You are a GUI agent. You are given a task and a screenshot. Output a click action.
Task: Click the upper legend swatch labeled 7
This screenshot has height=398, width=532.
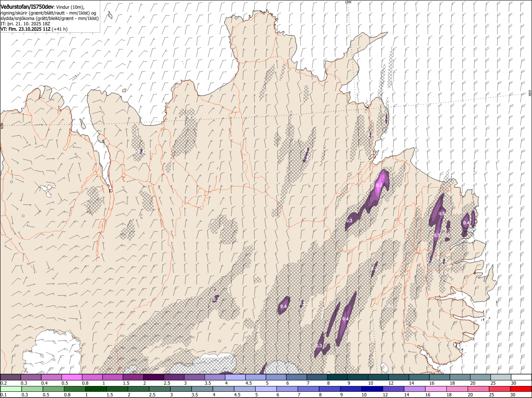coord(317,377)
